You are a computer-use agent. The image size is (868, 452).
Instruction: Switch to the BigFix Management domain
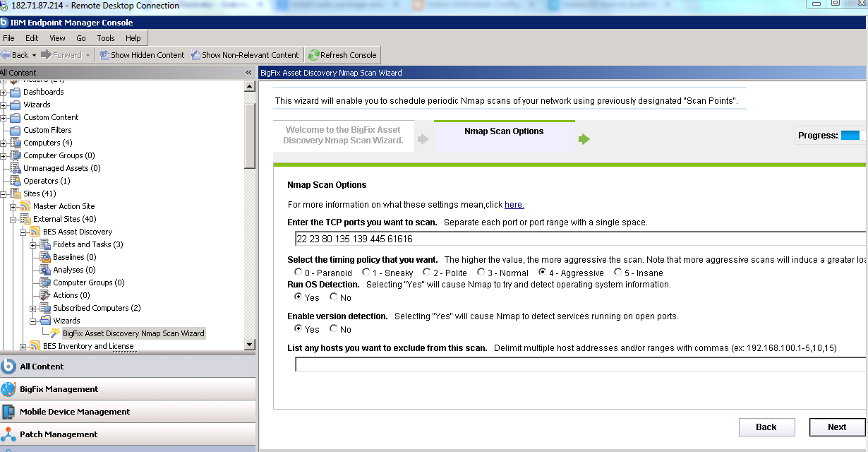[x=128, y=388]
